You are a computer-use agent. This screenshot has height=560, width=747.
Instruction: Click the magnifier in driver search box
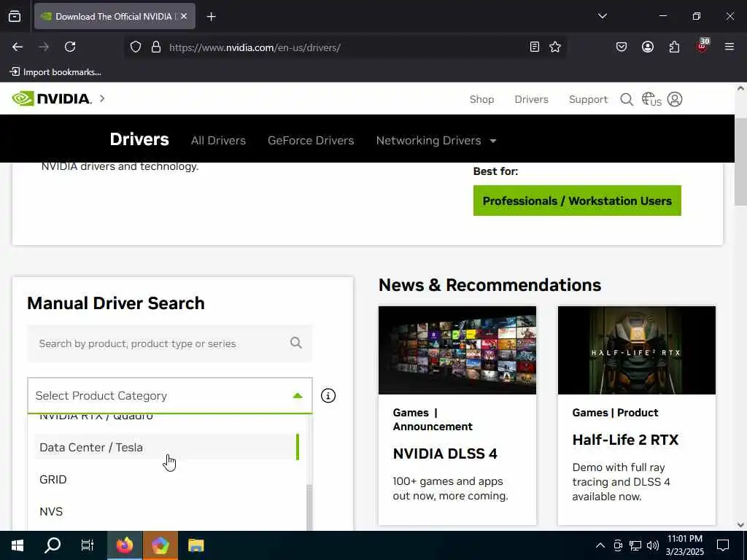pos(296,343)
